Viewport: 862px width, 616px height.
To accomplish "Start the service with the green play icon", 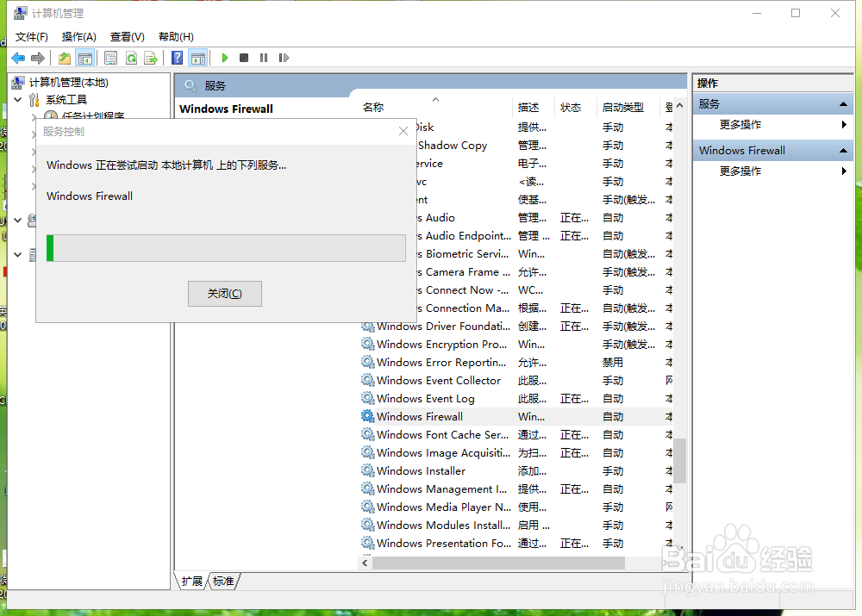I will point(224,58).
